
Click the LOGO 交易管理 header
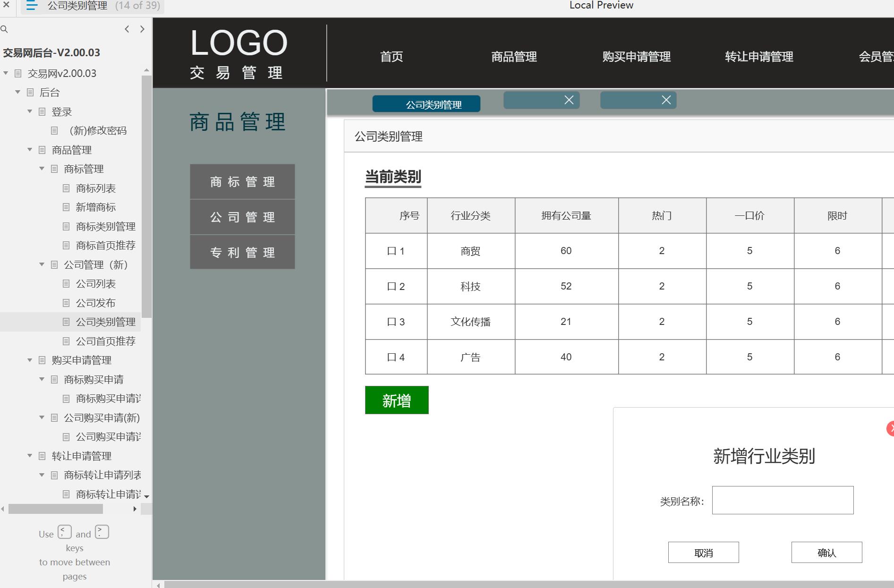[238, 53]
